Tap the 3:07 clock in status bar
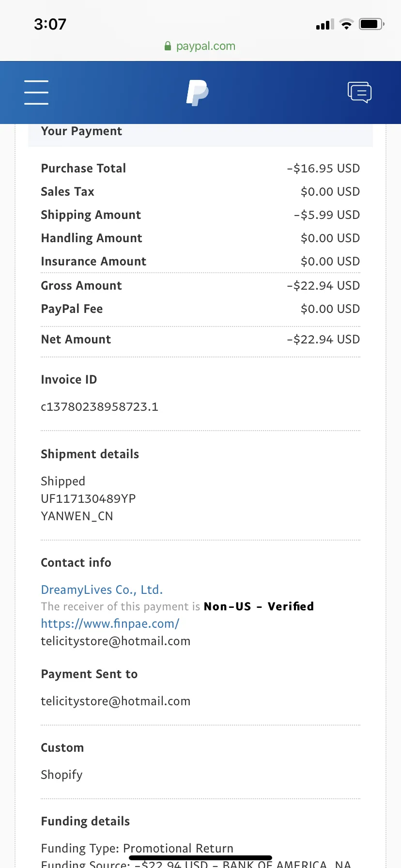The image size is (401, 868). coord(50,24)
